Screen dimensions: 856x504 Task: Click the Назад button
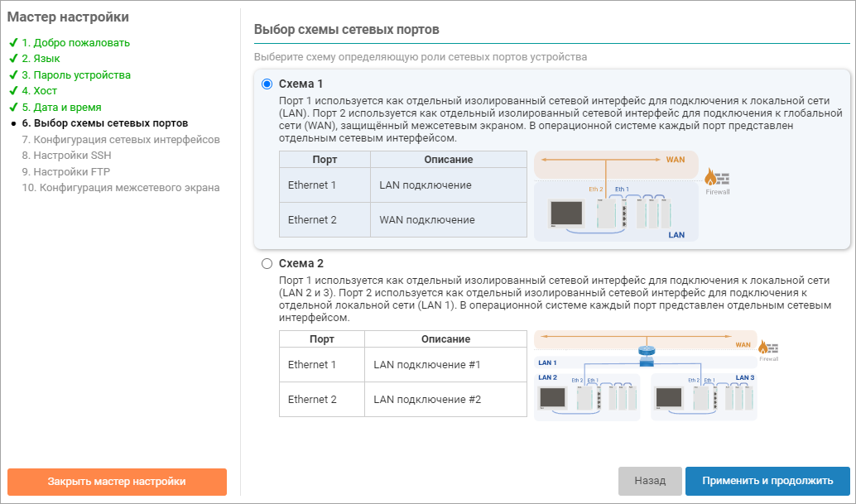point(650,481)
